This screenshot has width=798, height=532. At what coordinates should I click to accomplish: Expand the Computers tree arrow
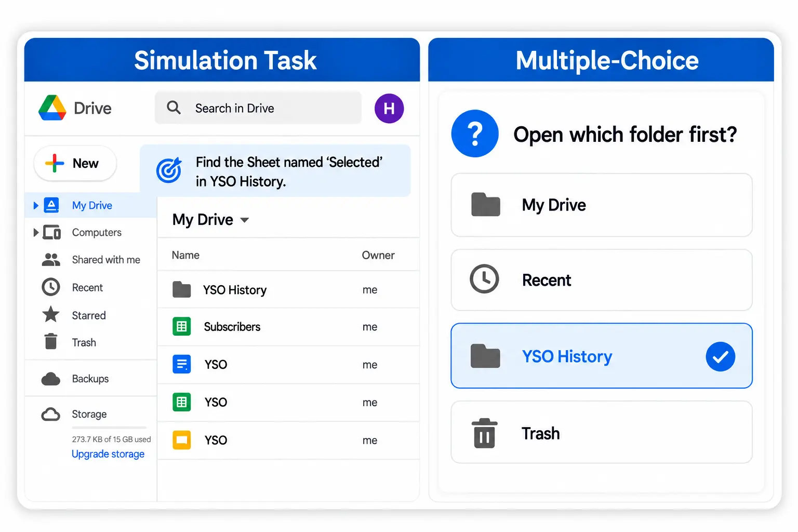click(x=36, y=232)
